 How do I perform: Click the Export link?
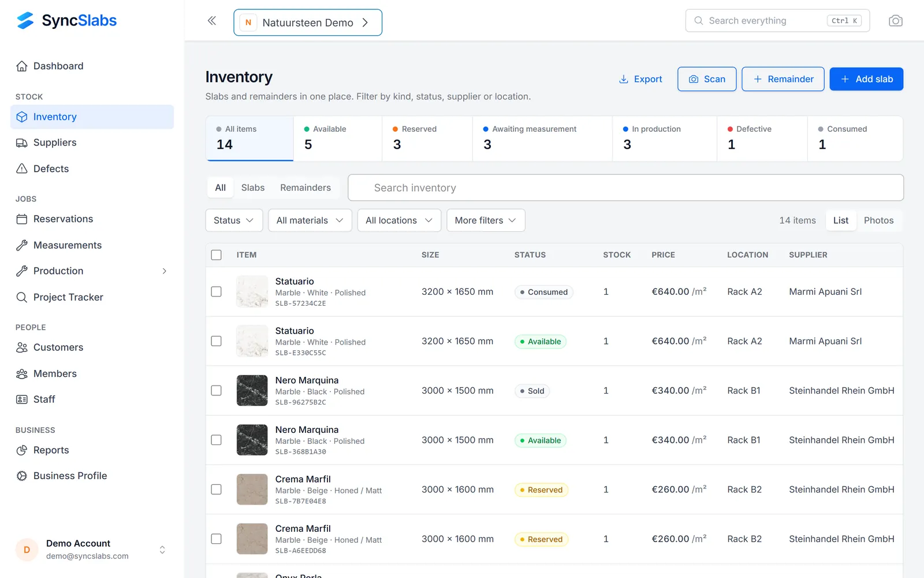640,79
